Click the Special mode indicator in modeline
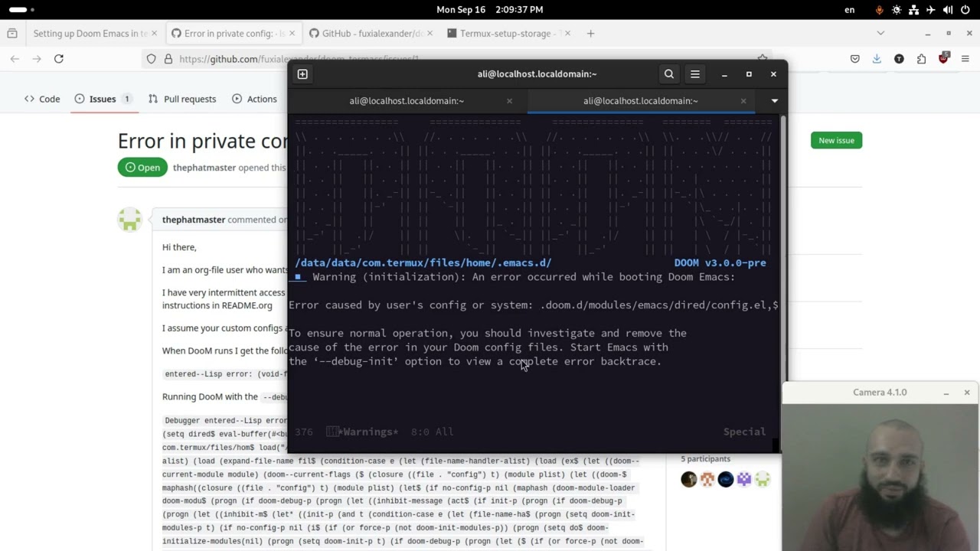980x551 pixels. (744, 432)
